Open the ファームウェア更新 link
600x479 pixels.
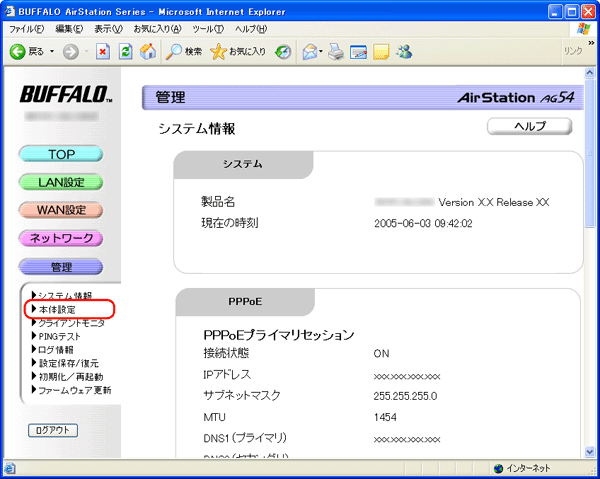click(73, 389)
